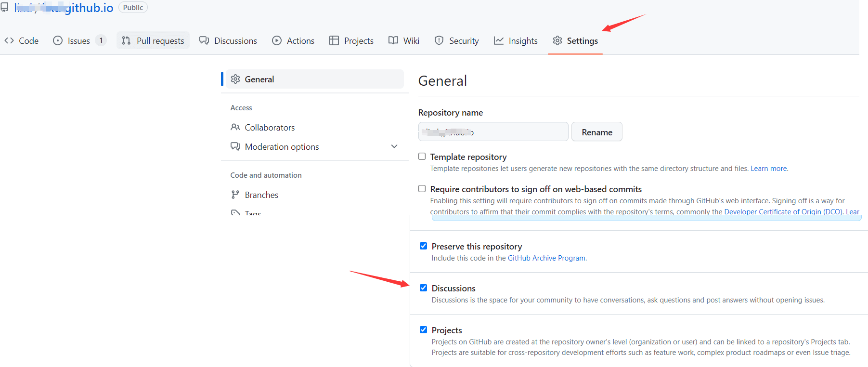
Task: Click the Code and automation heading
Action: 266,175
